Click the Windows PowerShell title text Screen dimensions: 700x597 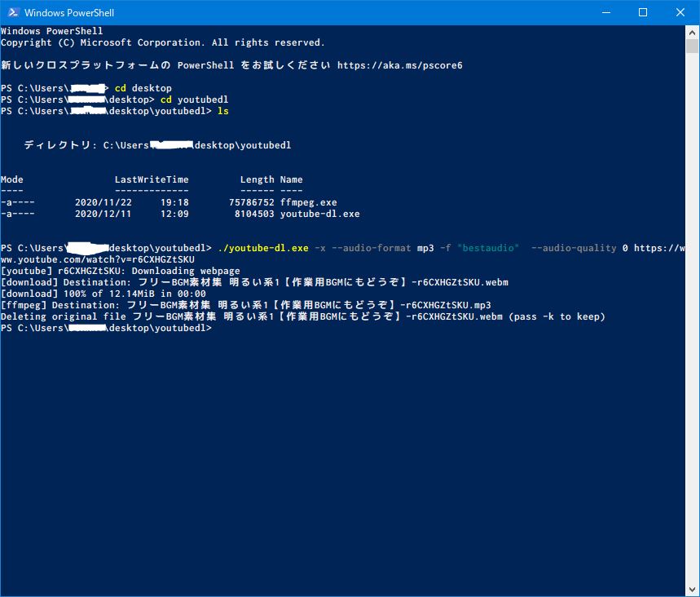click(x=69, y=13)
